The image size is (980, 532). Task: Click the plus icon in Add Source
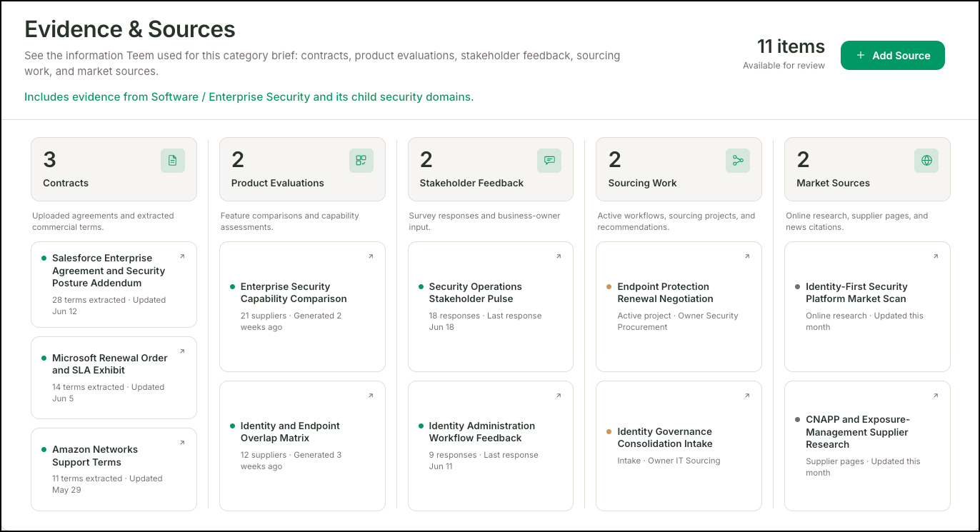(861, 55)
